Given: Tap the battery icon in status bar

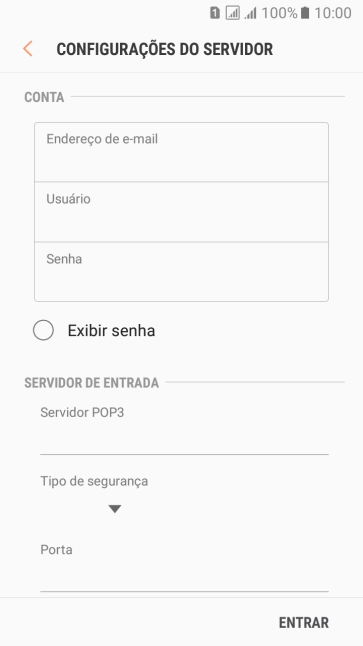Looking at the screenshot, I should tap(305, 13).
